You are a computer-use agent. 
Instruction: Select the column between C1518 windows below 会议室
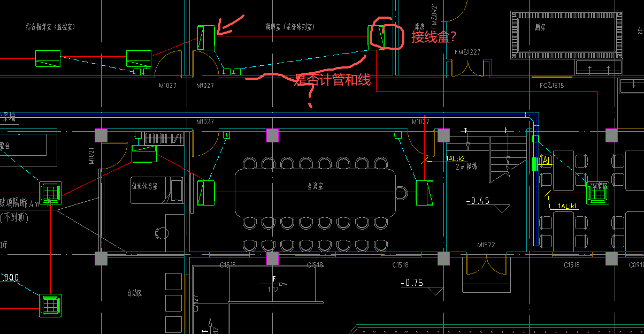click(272, 259)
